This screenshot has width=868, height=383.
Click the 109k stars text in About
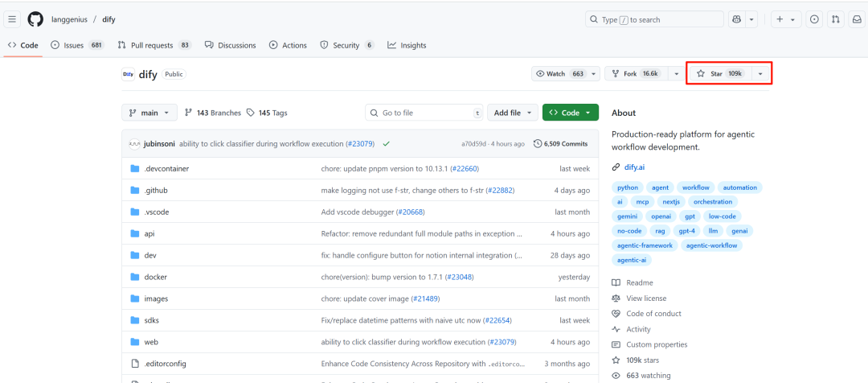[643, 360]
